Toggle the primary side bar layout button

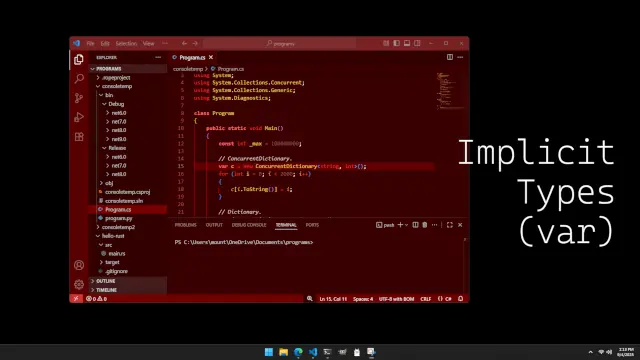click(396, 43)
